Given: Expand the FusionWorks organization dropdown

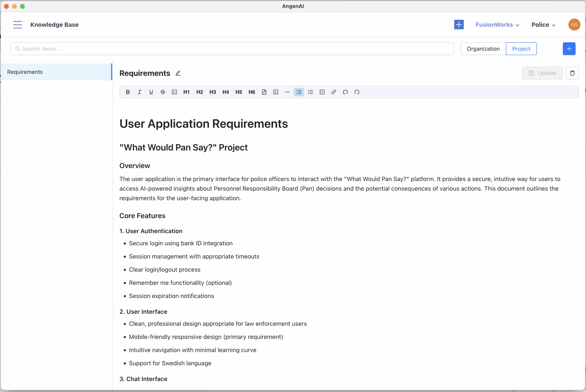Looking at the screenshot, I should pos(497,24).
